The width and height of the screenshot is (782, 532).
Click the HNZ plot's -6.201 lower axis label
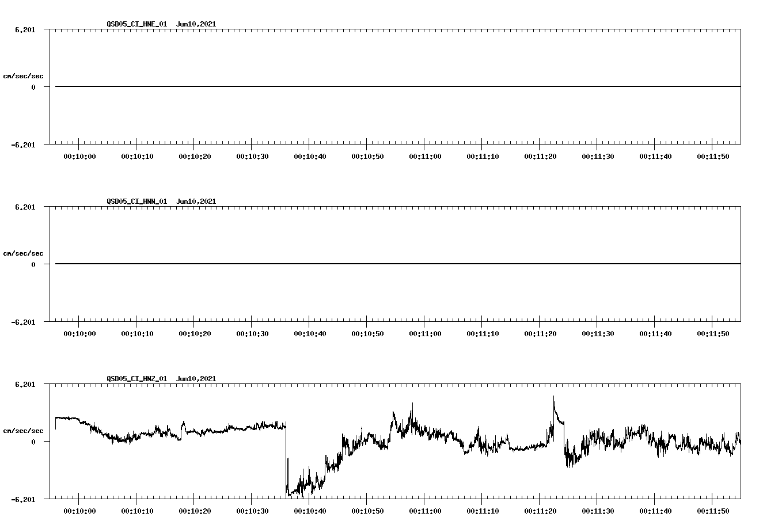tap(24, 499)
